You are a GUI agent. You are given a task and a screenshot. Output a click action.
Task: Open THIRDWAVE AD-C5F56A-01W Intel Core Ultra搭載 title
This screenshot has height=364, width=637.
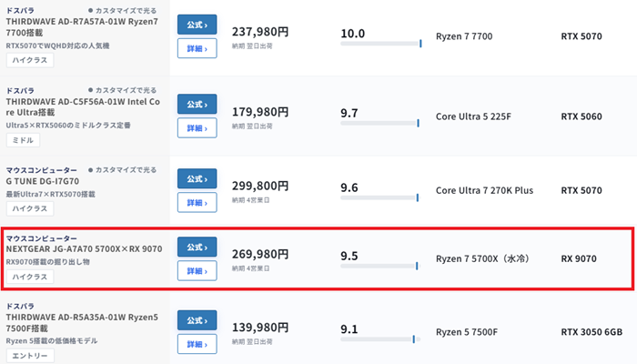tap(83, 106)
